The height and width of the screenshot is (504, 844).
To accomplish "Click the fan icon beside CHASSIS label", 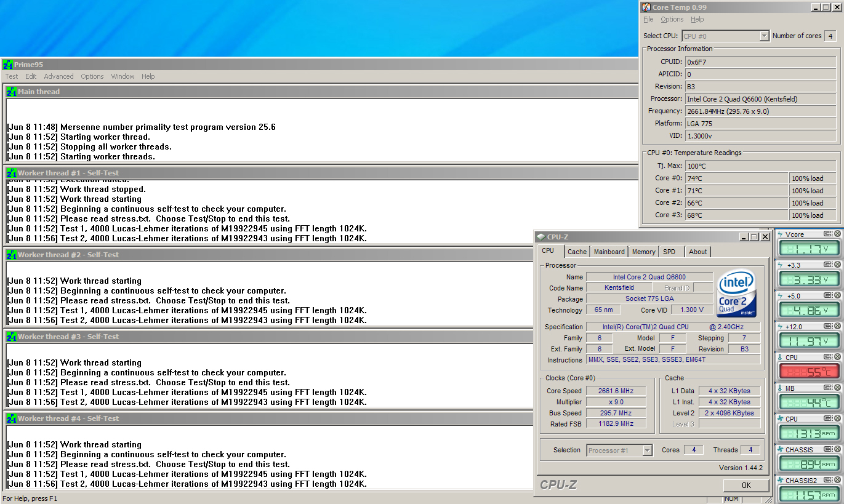I will point(781,450).
